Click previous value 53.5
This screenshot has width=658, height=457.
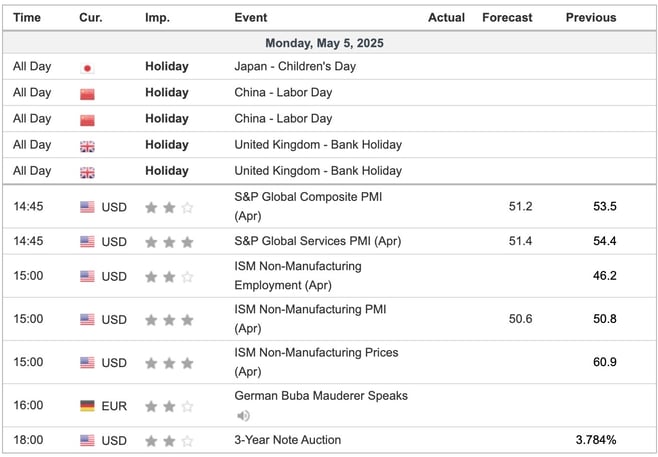605,206
